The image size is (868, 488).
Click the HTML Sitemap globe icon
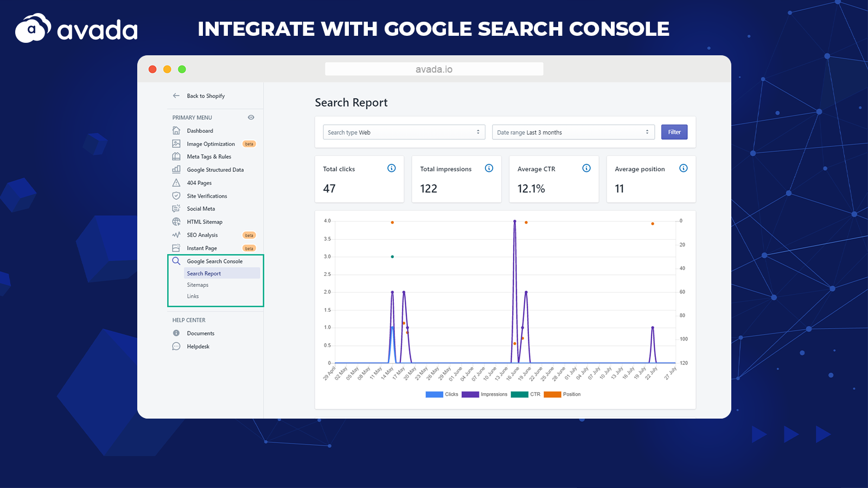(176, 222)
